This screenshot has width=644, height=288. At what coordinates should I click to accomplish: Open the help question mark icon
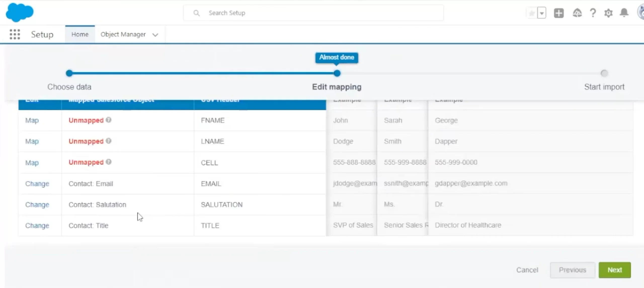[593, 13]
